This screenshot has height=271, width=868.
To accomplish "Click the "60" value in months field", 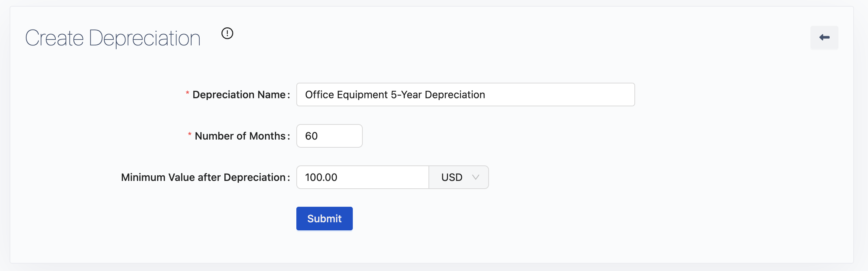I will pos(311,136).
